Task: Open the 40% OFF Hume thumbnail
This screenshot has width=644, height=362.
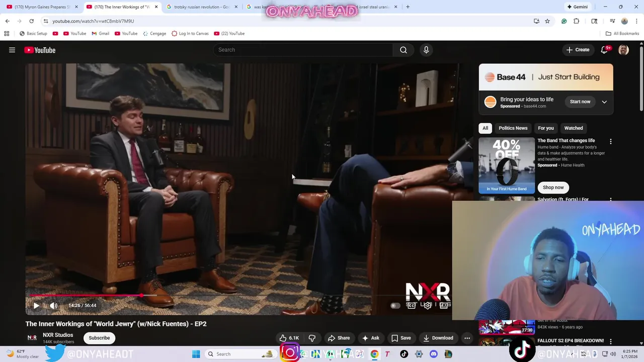Action: [507, 165]
